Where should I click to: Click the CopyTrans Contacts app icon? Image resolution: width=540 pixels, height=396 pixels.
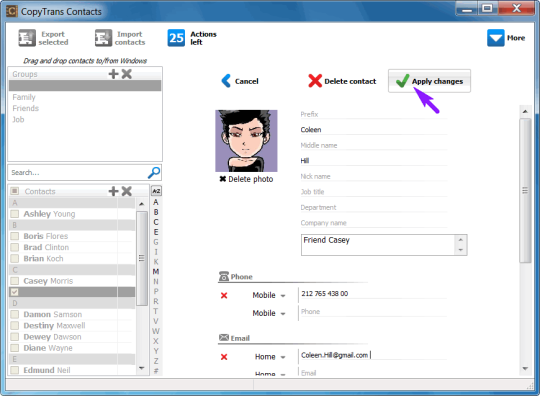tap(11, 11)
